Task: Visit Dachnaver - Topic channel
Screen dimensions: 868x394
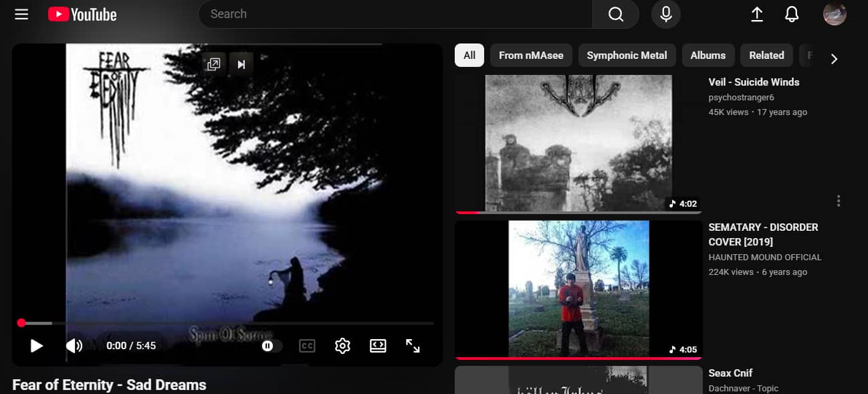Action: click(x=743, y=388)
